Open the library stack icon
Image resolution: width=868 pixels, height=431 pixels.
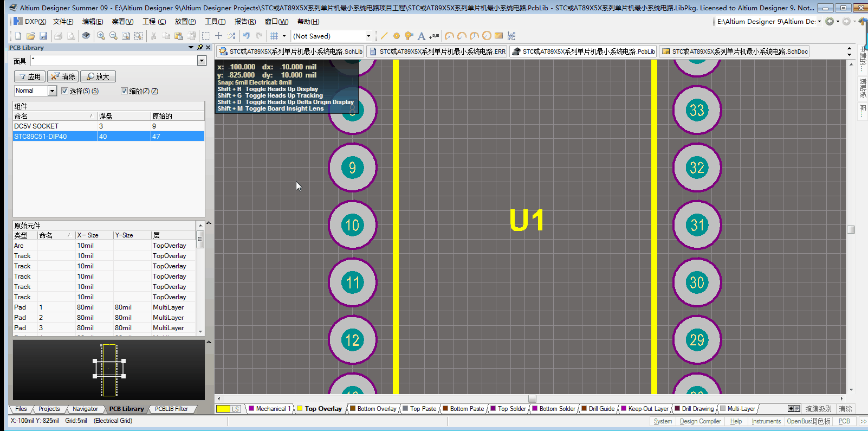pos(86,36)
